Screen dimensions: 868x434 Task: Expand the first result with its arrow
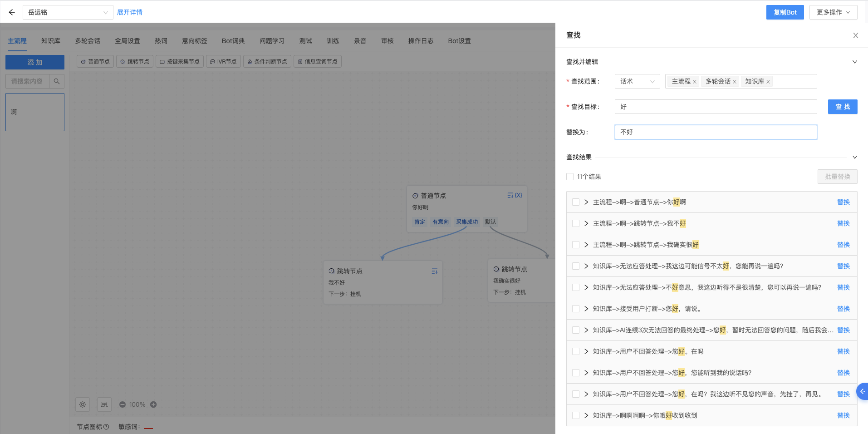pos(586,202)
